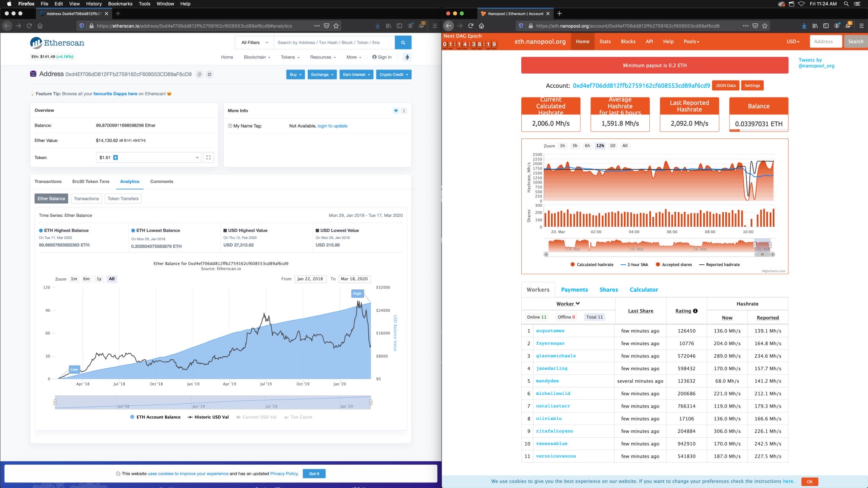Open the Buy dropdown button
This screenshot has height=488, width=868.
coord(295,75)
